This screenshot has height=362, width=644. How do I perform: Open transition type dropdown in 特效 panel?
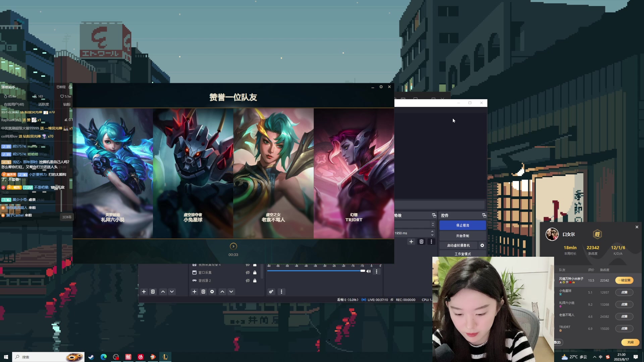pos(415,224)
